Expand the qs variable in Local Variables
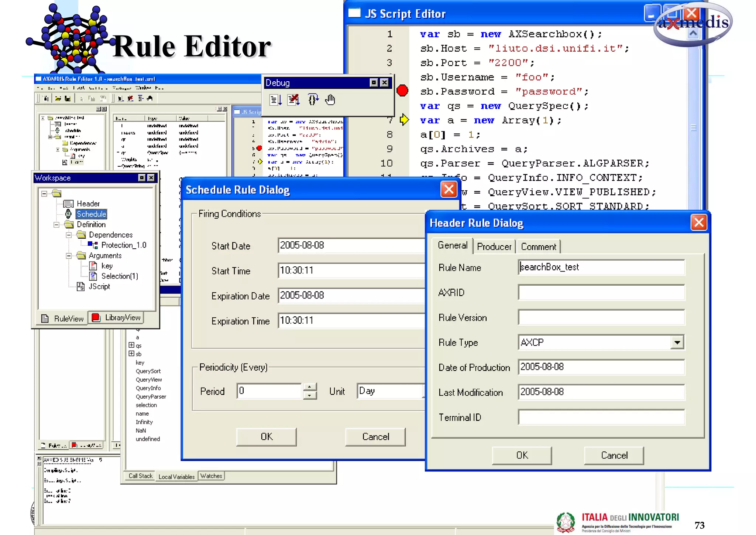The height and width of the screenshot is (535, 756). [x=131, y=345]
